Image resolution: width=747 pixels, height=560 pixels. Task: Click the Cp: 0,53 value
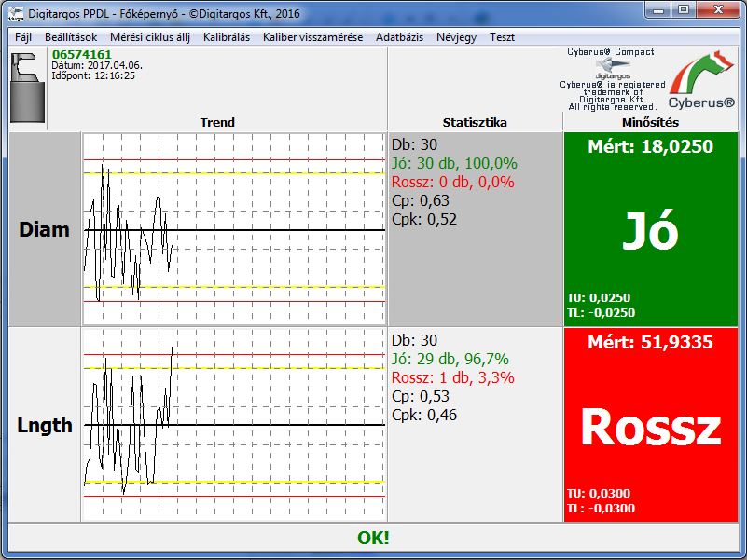click(421, 396)
